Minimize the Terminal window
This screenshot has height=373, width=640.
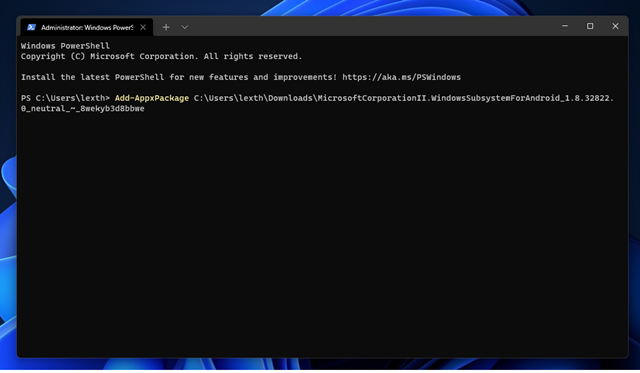click(x=565, y=26)
